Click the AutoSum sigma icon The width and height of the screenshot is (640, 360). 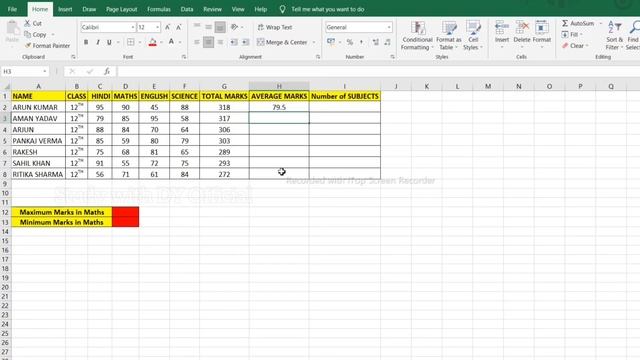[x=565, y=23]
